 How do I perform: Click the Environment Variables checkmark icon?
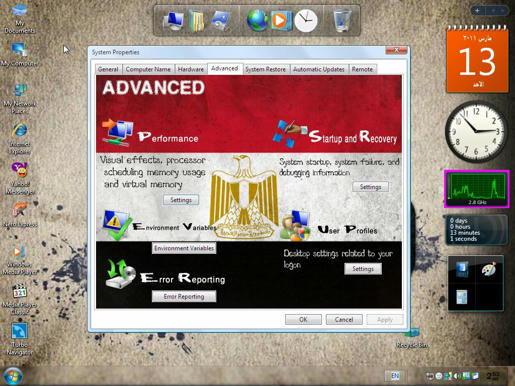click(116, 225)
